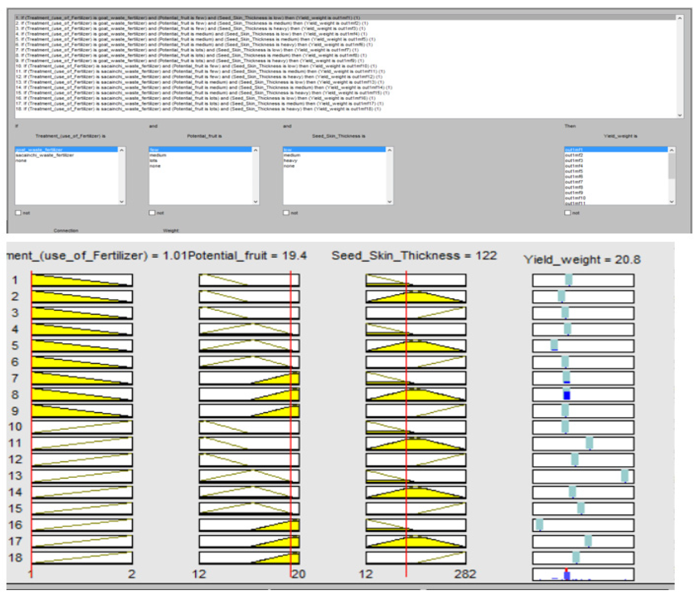Image resolution: width=700 pixels, height=597 pixels.
Task: Select 'lots' in Potential_fruit list
Action: coord(154,161)
